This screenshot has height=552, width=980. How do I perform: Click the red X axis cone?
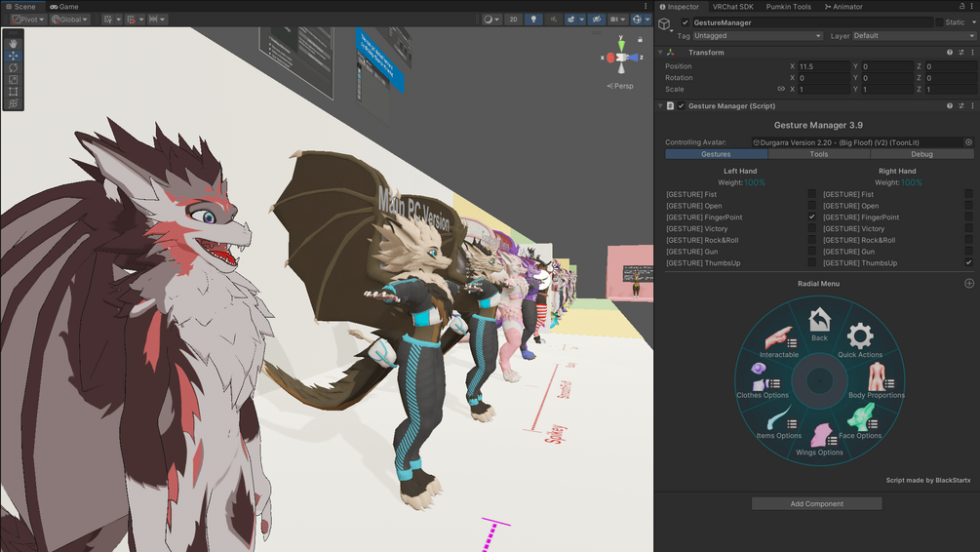pos(610,58)
